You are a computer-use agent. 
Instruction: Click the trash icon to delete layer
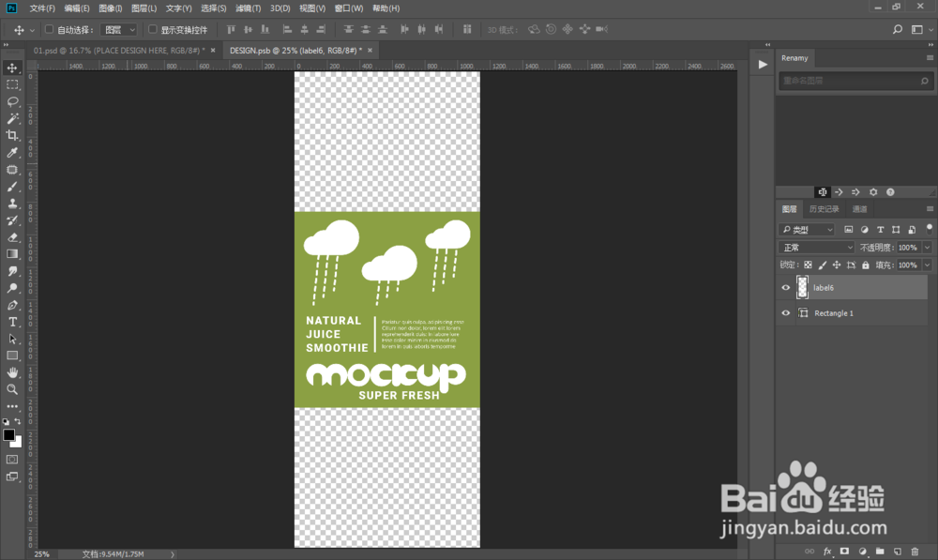pos(915,551)
